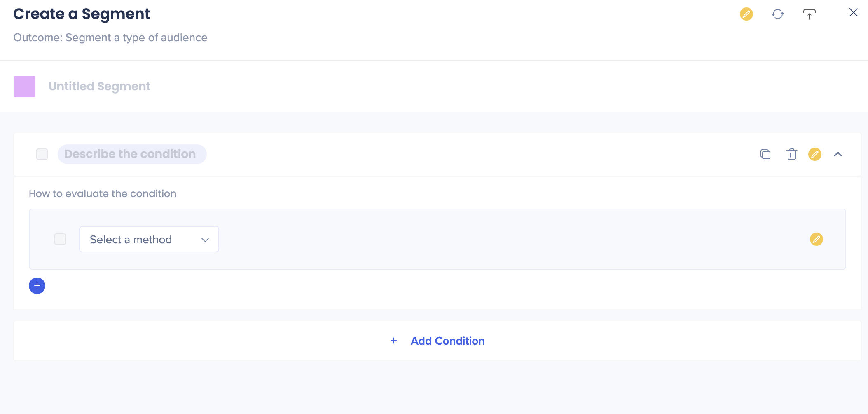Collapse the condition panel with the chevron

[x=838, y=154]
